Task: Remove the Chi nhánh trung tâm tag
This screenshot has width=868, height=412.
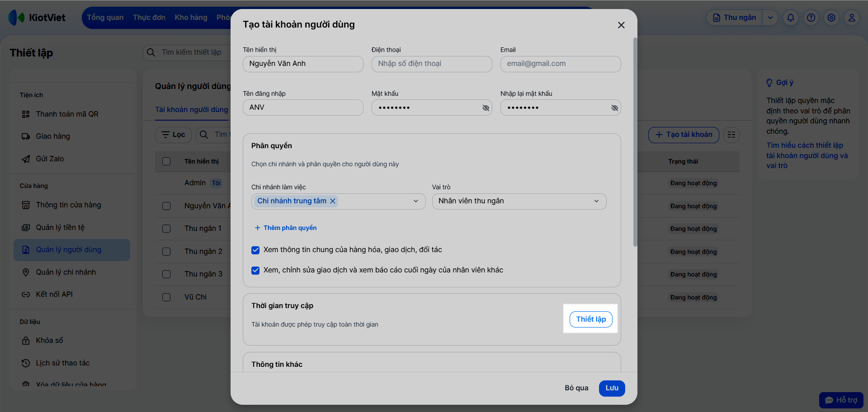Action: click(333, 201)
